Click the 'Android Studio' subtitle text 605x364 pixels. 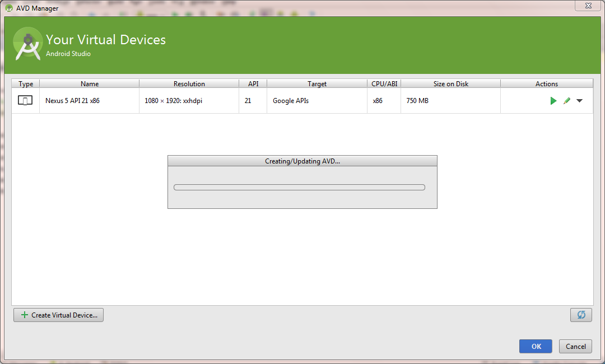pos(68,54)
